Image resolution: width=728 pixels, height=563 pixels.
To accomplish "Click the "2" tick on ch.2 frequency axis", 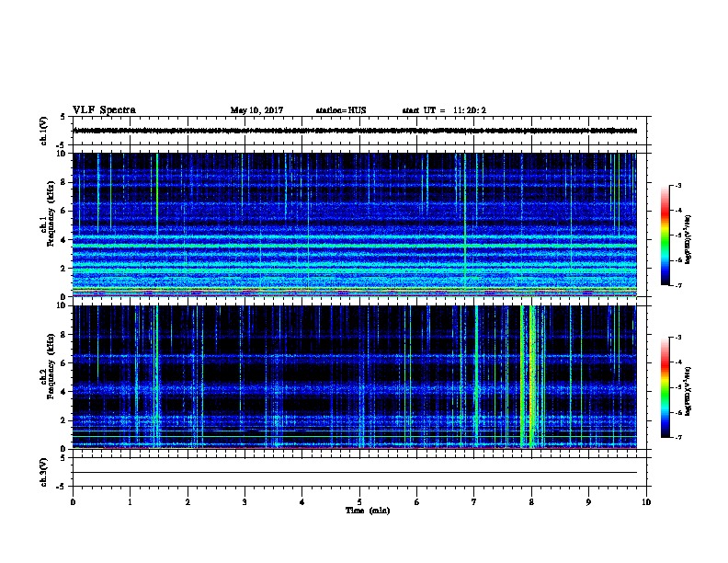I will pos(64,420).
